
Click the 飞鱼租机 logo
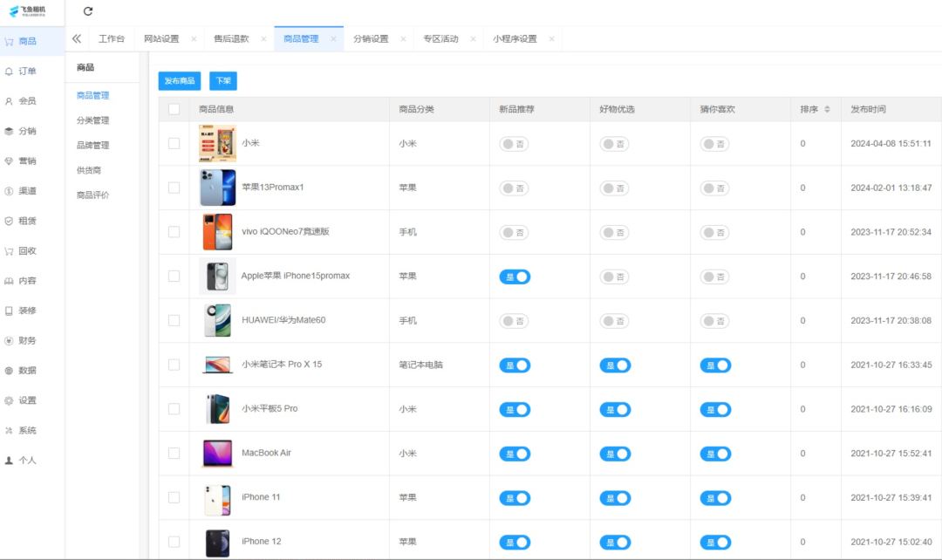(27, 10)
